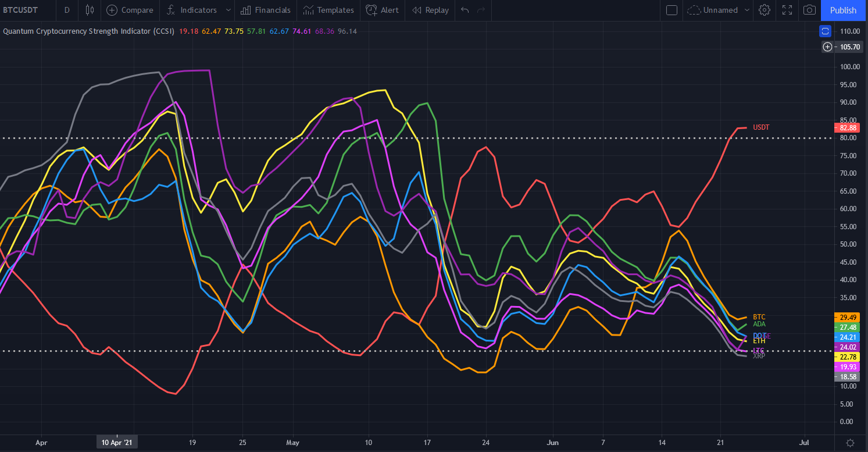This screenshot has width=868, height=452.
Task: Select the Quantum Cryptocurrency Strength Indicator title
Action: point(89,31)
